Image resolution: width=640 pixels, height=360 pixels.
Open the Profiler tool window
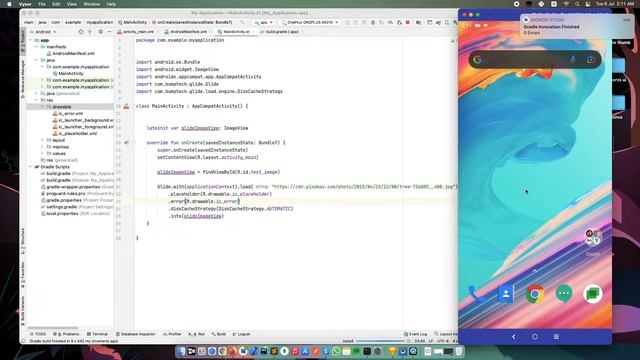pyautogui.click(x=172, y=334)
